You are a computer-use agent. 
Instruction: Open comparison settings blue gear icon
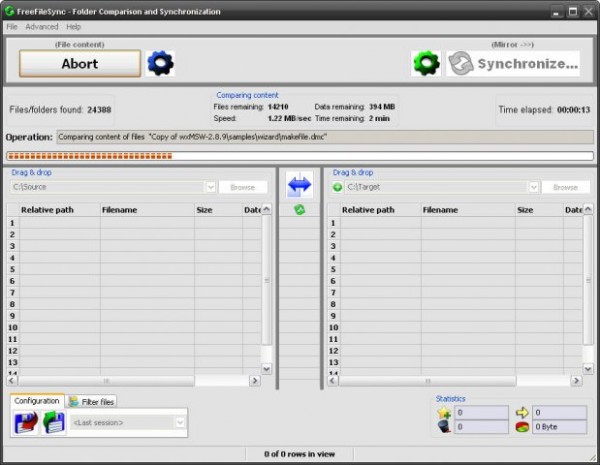pyautogui.click(x=160, y=64)
